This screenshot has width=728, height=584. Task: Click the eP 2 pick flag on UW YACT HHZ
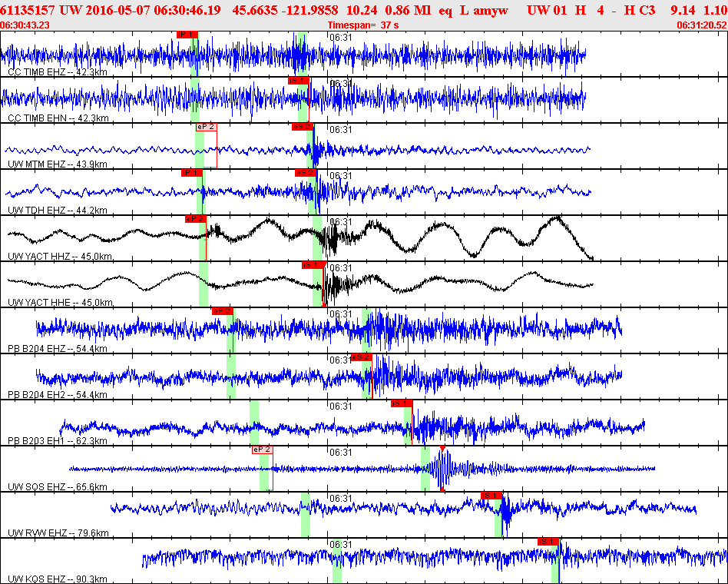coord(196,219)
